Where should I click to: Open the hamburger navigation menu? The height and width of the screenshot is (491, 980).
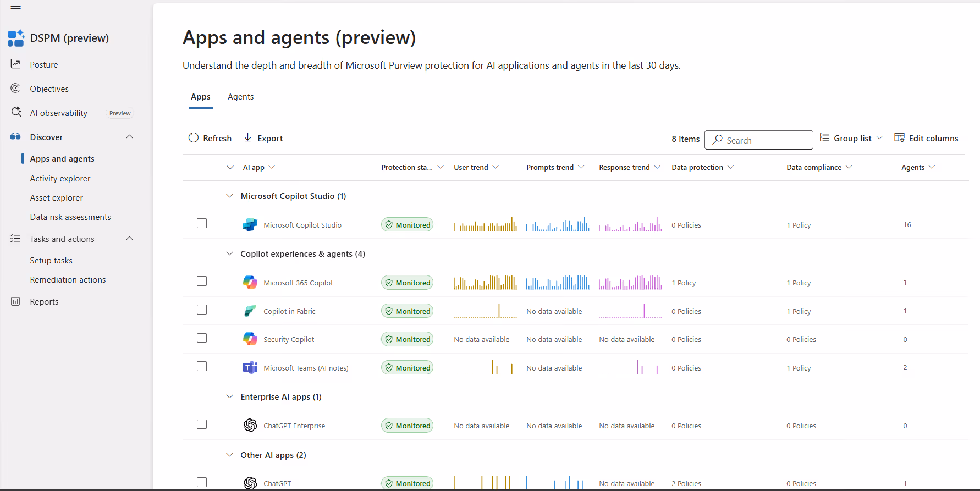[x=15, y=7]
